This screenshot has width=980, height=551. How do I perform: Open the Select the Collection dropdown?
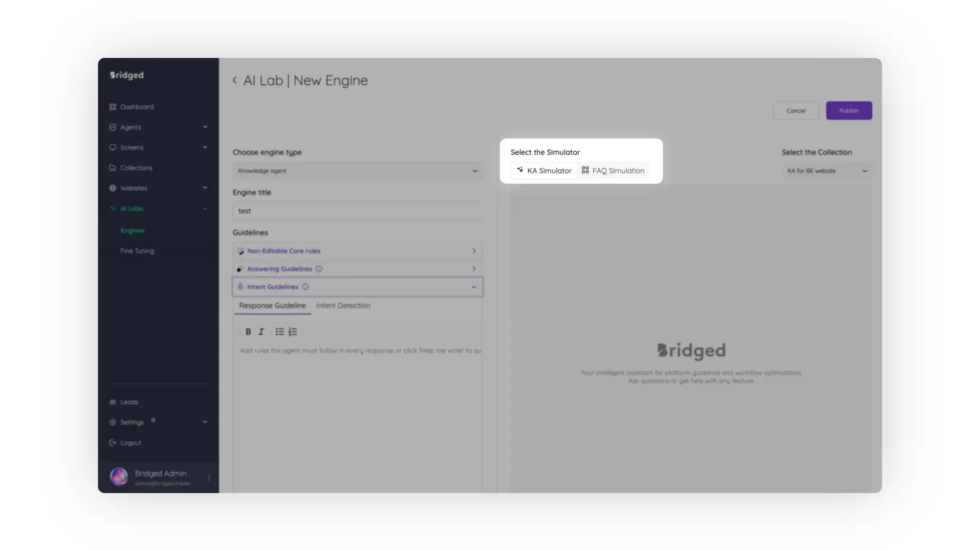[826, 171]
